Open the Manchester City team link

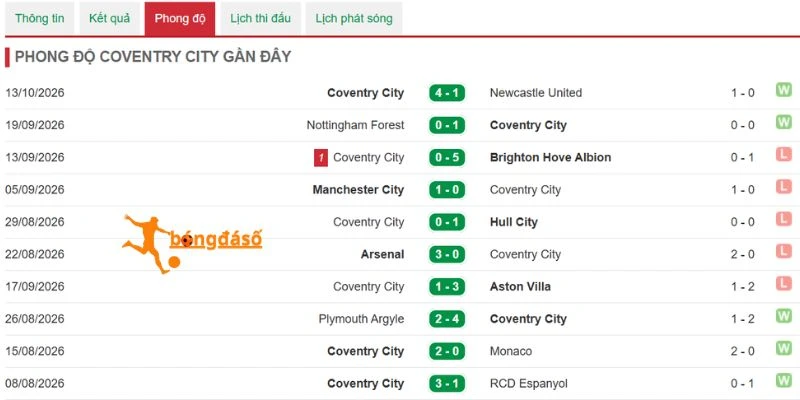(x=358, y=190)
